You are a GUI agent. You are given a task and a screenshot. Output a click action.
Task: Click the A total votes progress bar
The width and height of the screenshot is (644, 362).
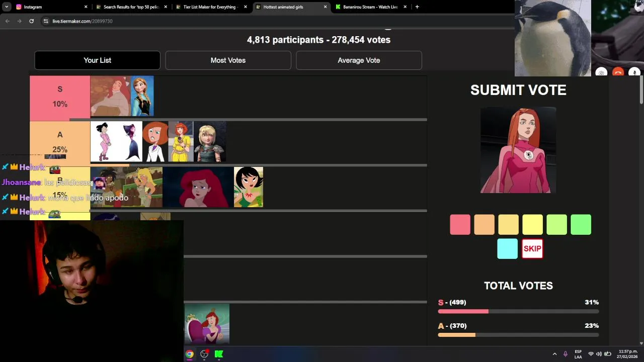pyautogui.click(x=518, y=335)
